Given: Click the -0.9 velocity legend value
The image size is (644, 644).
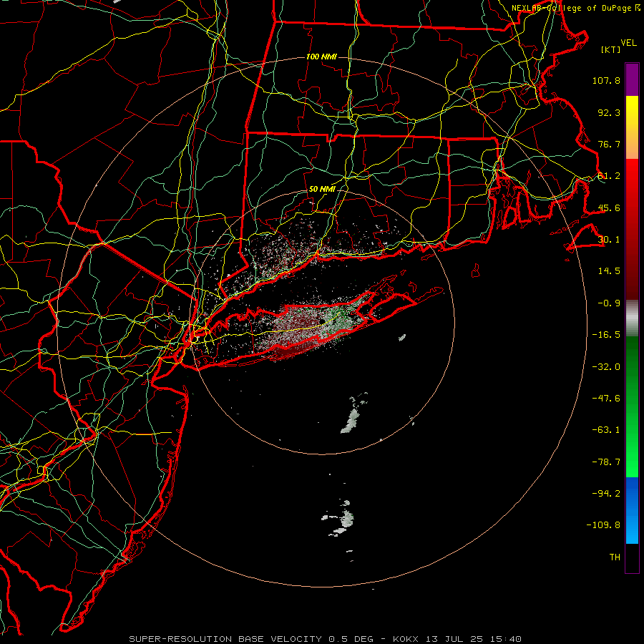Looking at the screenshot, I should 609,303.
